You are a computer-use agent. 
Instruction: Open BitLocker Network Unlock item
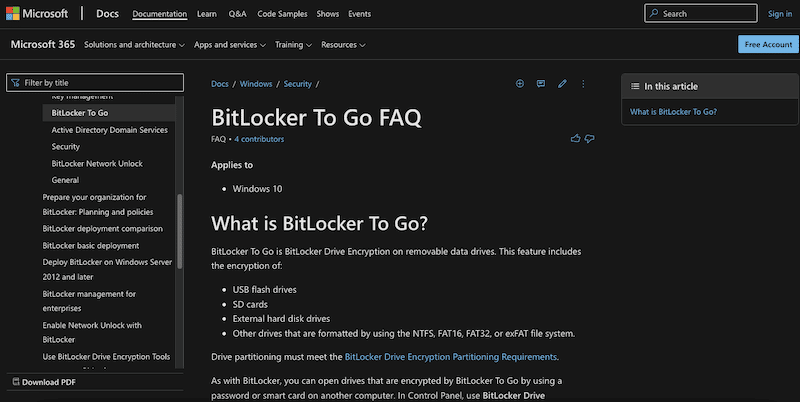pyautogui.click(x=97, y=163)
